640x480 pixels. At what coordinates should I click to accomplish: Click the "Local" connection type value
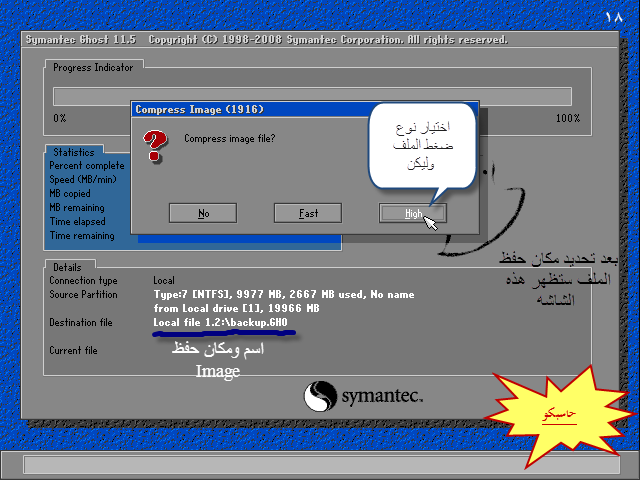click(x=164, y=280)
